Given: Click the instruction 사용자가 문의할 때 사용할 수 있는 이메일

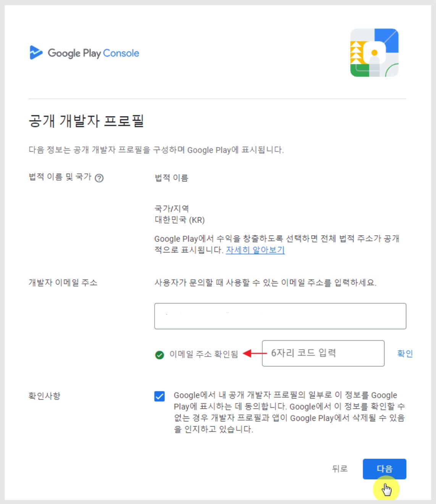Looking at the screenshot, I should click(x=265, y=283).
